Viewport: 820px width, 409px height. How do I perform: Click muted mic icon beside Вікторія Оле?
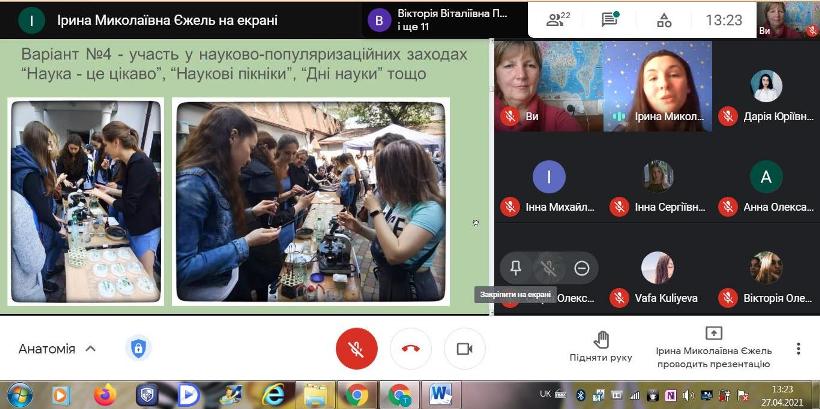click(728, 298)
